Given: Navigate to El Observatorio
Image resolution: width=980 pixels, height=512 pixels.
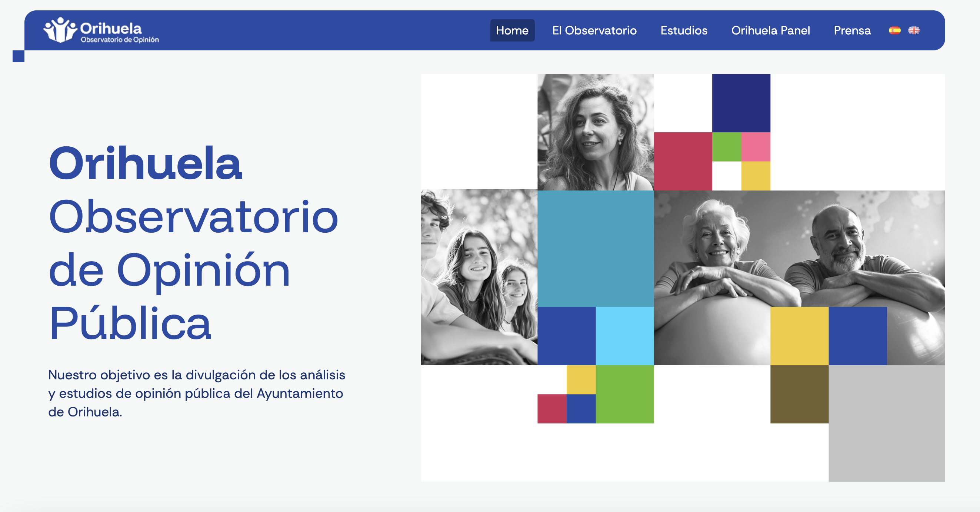Looking at the screenshot, I should pos(594,30).
